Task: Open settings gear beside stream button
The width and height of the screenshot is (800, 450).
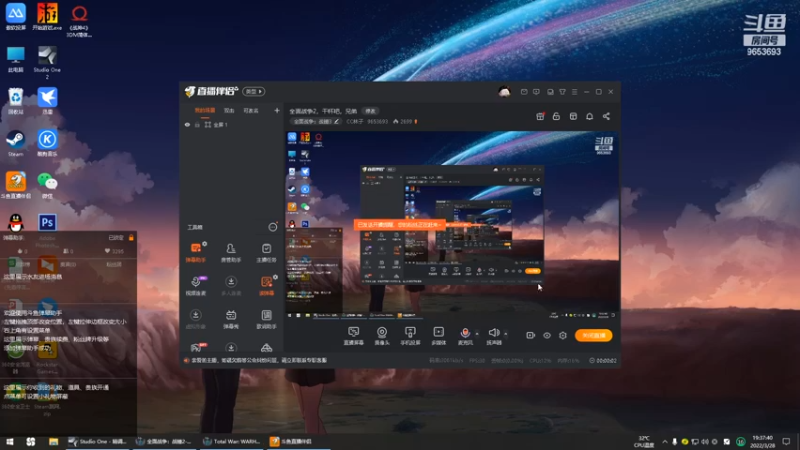Action: [563, 335]
